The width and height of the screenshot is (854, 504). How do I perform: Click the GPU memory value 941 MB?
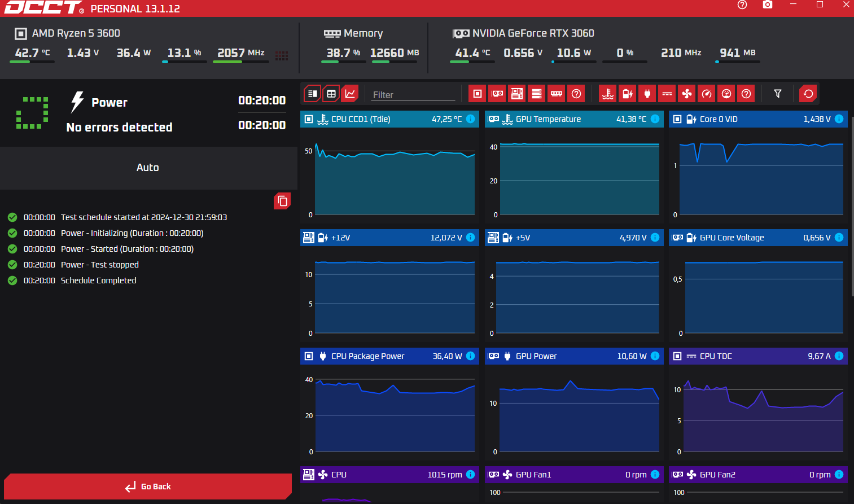click(738, 53)
